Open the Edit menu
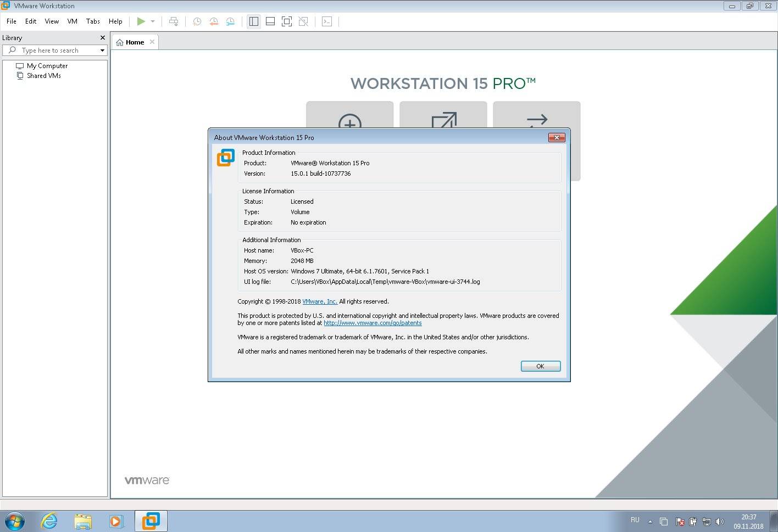 (31, 21)
